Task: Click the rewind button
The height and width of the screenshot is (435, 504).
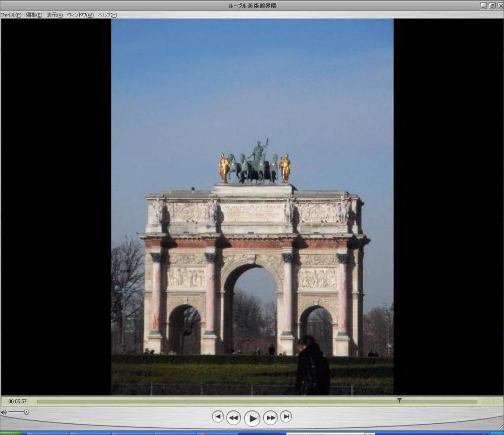Action: (233, 418)
